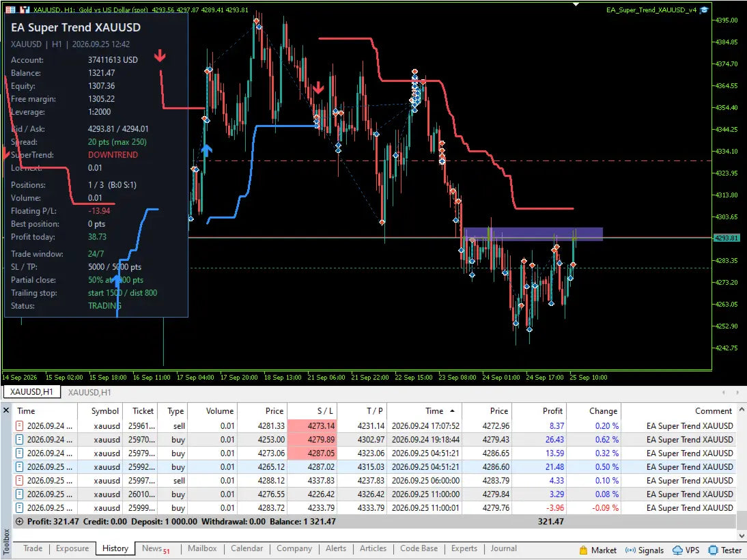The height and width of the screenshot is (560, 747).
Task: Click the highlighted S/L cell 4287.05
Action: 312,453
